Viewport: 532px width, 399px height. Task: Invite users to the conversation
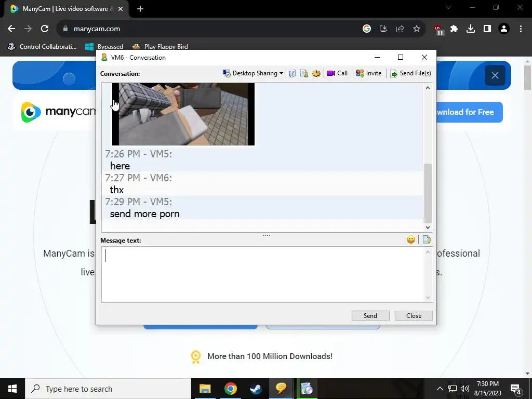coord(369,73)
